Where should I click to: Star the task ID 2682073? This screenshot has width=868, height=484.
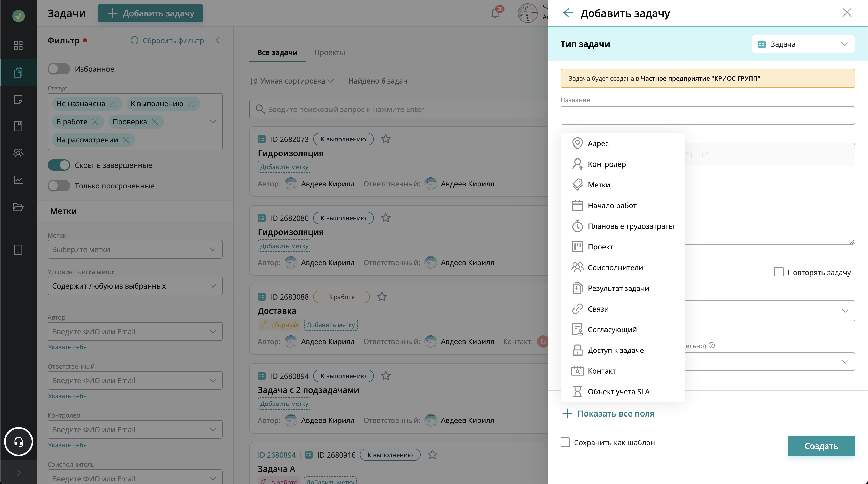pos(385,139)
